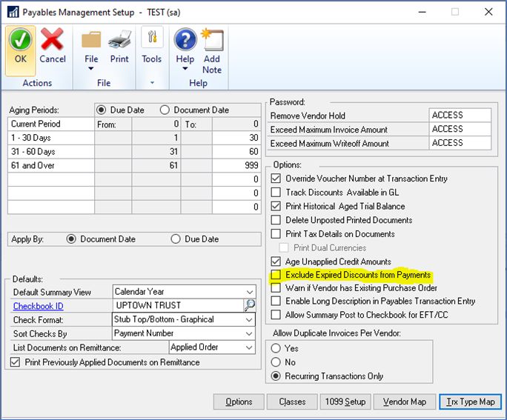Screen dimensions: 507x420
Task: Click the blue Help question mark icon
Action: 185,39
